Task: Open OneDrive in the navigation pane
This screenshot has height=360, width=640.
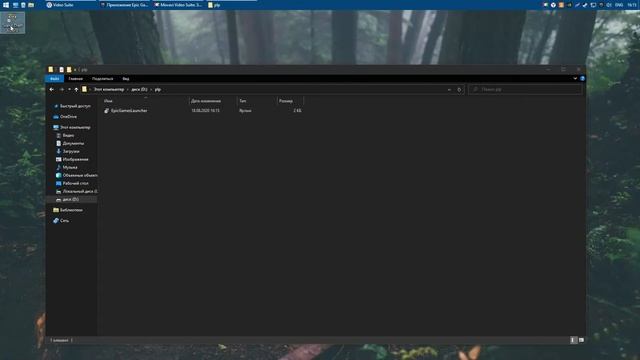Action: [x=68, y=117]
